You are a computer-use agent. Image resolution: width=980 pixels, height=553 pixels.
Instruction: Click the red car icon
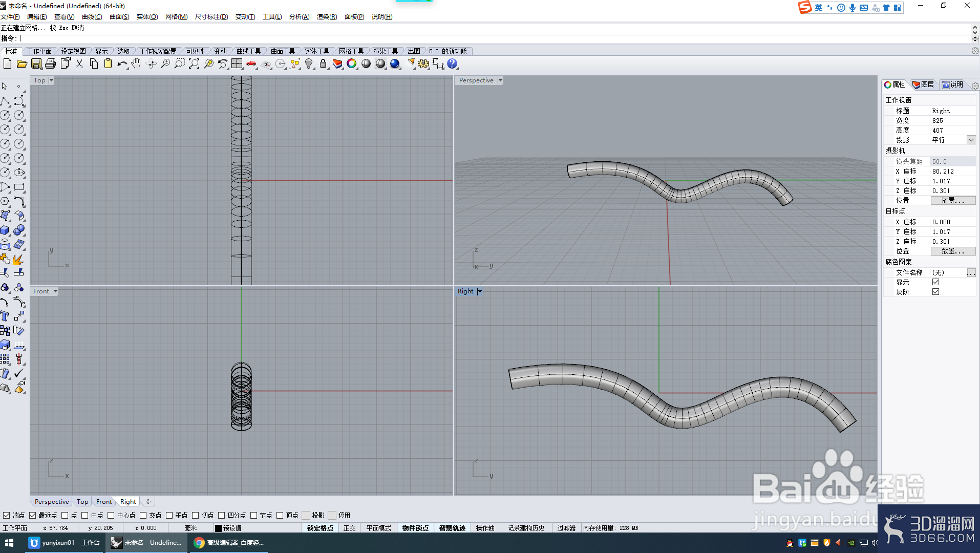251,63
